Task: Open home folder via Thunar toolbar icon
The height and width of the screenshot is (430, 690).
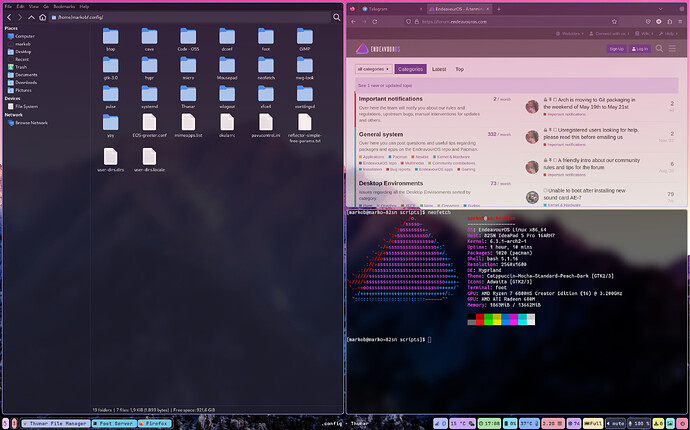Action: point(42,17)
